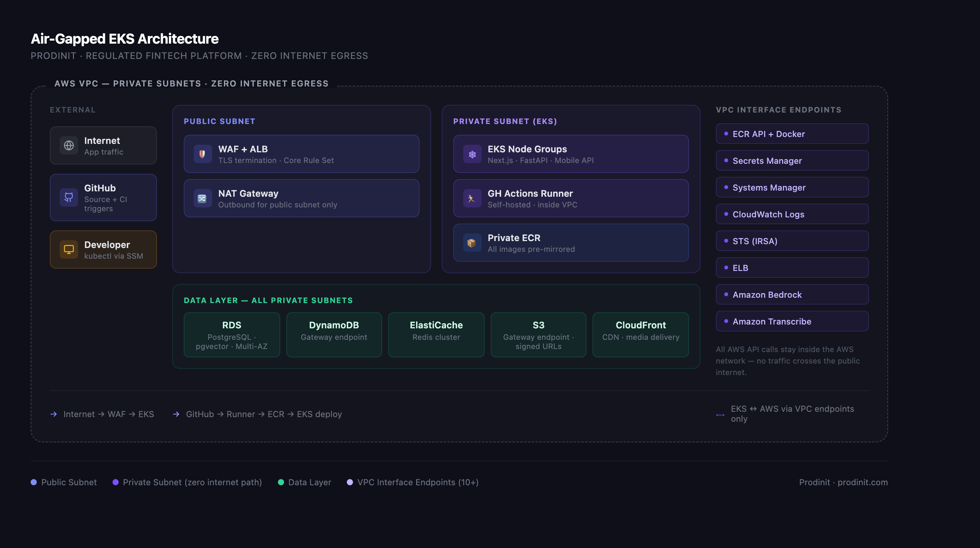Click the Data Layer legend label
Screen dimensions: 980x548
(x=310, y=482)
